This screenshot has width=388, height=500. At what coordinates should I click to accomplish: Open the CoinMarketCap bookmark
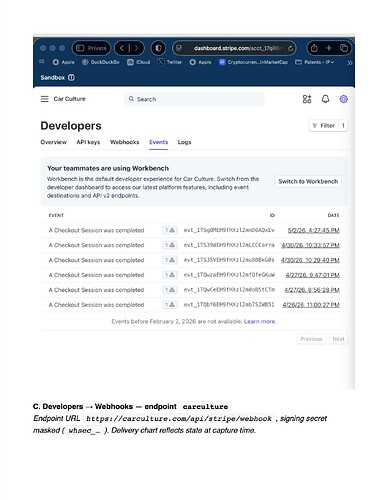253,62
